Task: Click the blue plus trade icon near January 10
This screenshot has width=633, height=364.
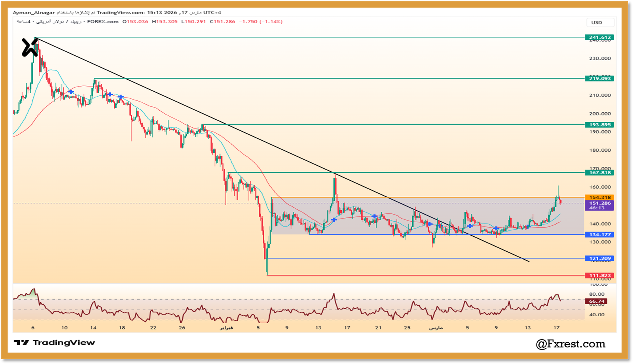Action: click(x=71, y=92)
